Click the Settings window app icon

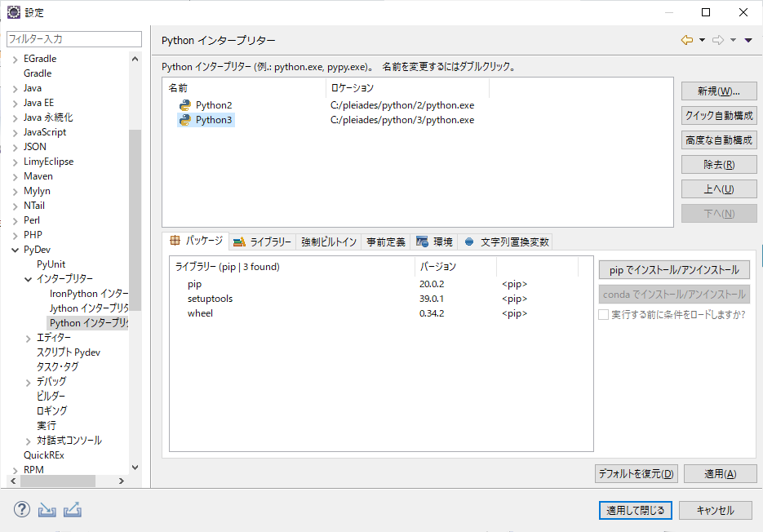pyautogui.click(x=14, y=12)
